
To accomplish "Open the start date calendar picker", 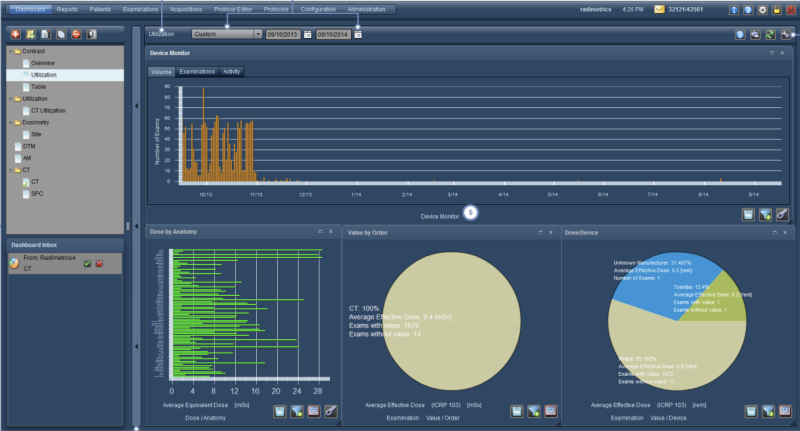I will [308, 34].
